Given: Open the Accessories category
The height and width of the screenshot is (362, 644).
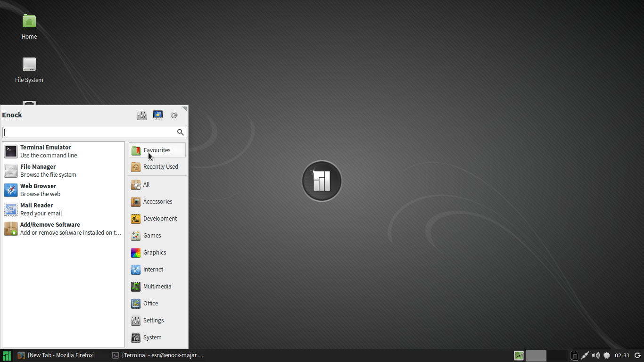Looking at the screenshot, I should [157, 202].
